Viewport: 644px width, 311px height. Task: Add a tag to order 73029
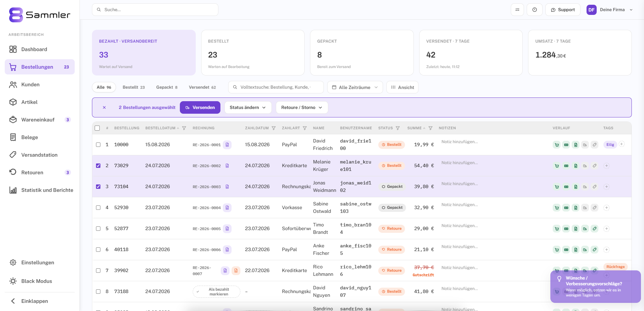tap(606, 166)
